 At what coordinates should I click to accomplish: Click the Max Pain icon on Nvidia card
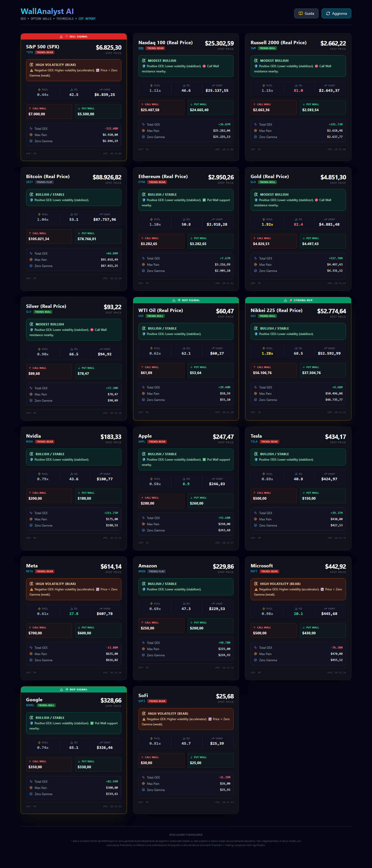tap(31, 519)
